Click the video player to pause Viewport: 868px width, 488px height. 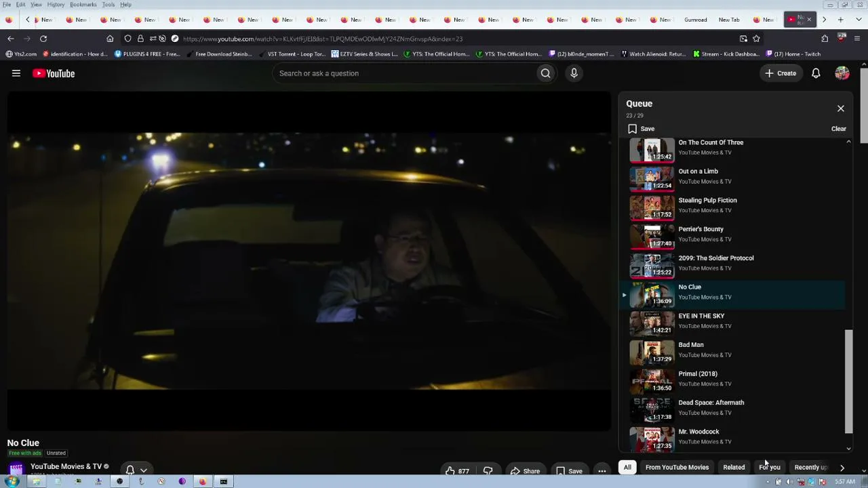click(x=309, y=261)
